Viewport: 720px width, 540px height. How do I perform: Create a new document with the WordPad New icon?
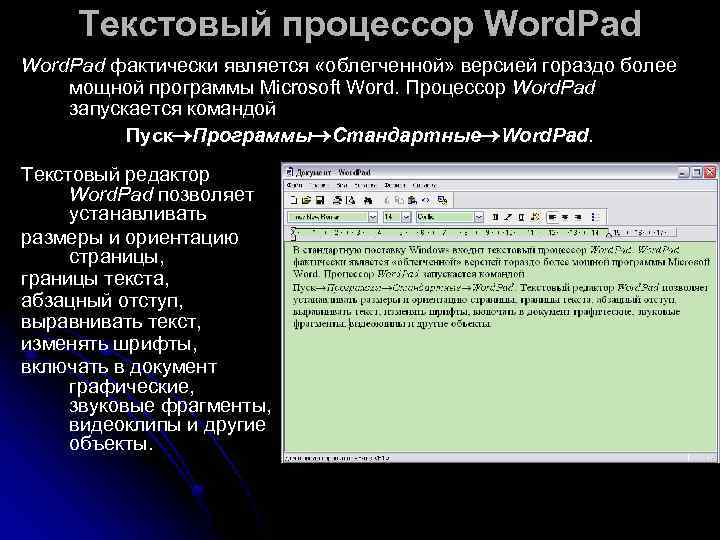click(294, 200)
